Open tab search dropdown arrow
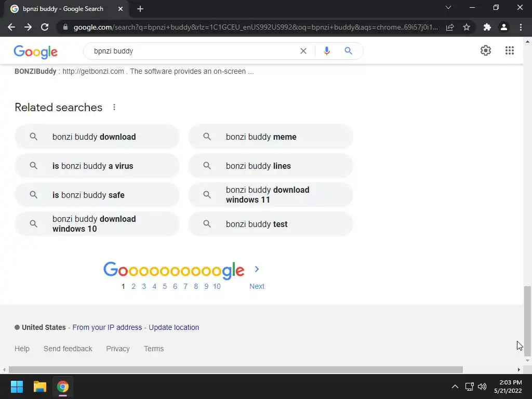532x399 pixels. click(x=448, y=7)
